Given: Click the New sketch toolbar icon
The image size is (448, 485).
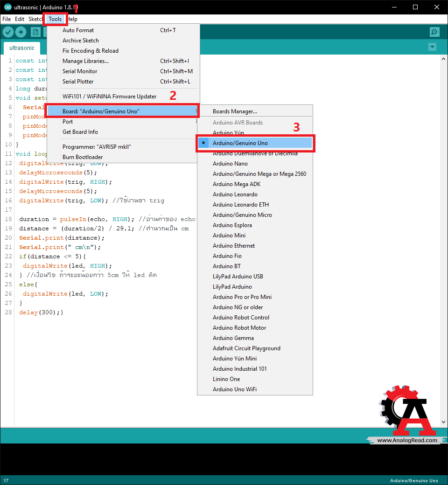Looking at the screenshot, I should (x=35, y=32).
